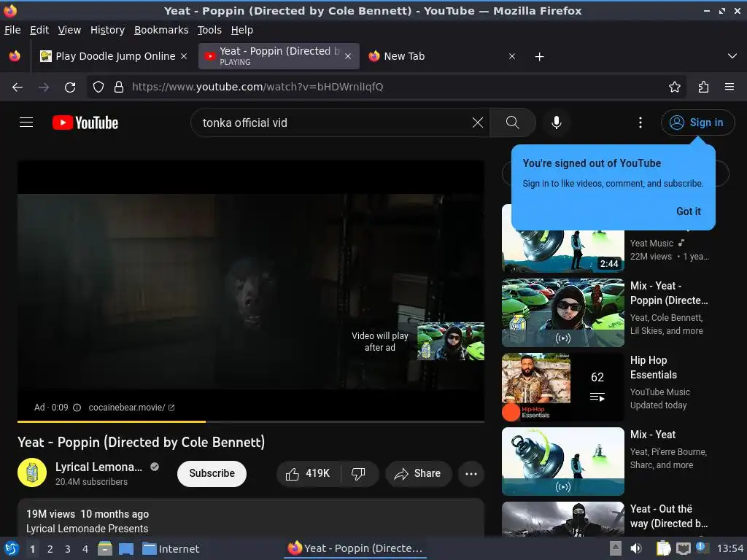
Task: Open YouTube guide hamburger menu
Action: point(26,122)
